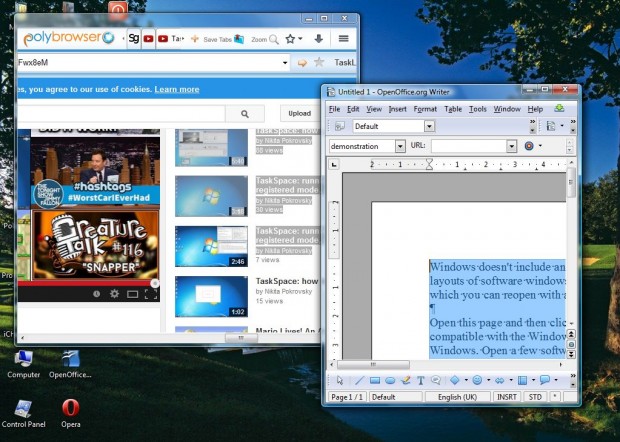Expand the URL field dropdown arrow

pos(512,146)
